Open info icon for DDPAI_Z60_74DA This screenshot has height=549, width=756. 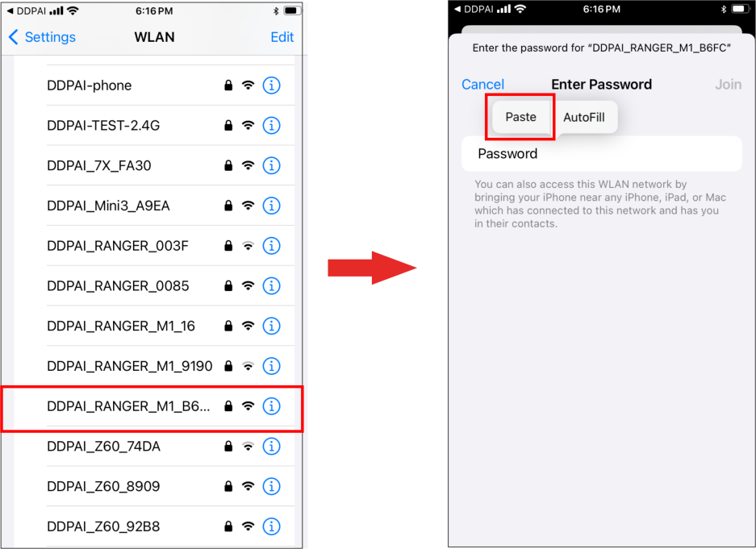pos(271,447)
